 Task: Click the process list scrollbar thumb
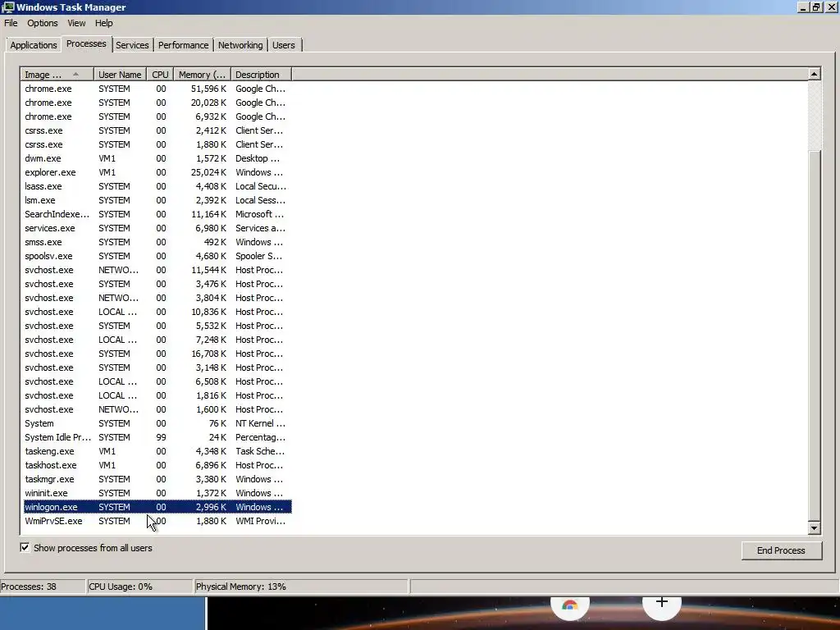(x=815, y=335)
